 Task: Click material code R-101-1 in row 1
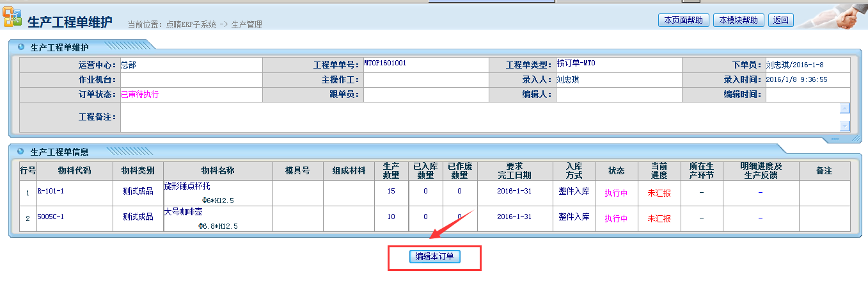pyautogui.click(x=51, y=191)
